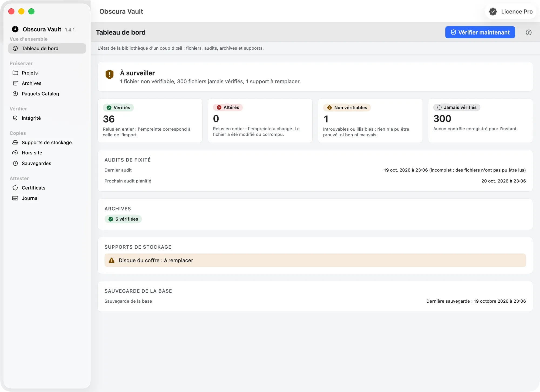Viewport: 540px width, 392px height.
Task: Open help with the question mark icon
Action: coord(528,32)
